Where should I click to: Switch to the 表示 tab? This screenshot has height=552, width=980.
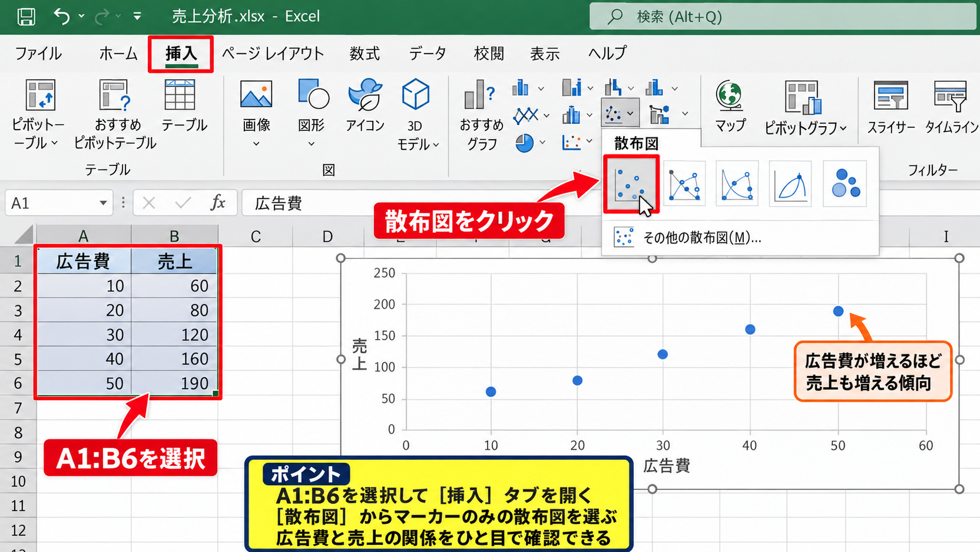[545, 53]
